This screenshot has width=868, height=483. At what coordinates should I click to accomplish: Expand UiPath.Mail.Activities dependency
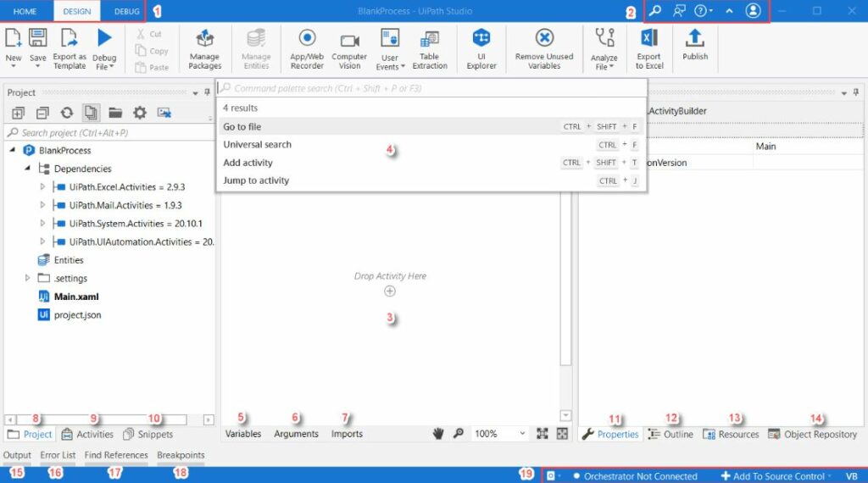click(x=42, y=205)
